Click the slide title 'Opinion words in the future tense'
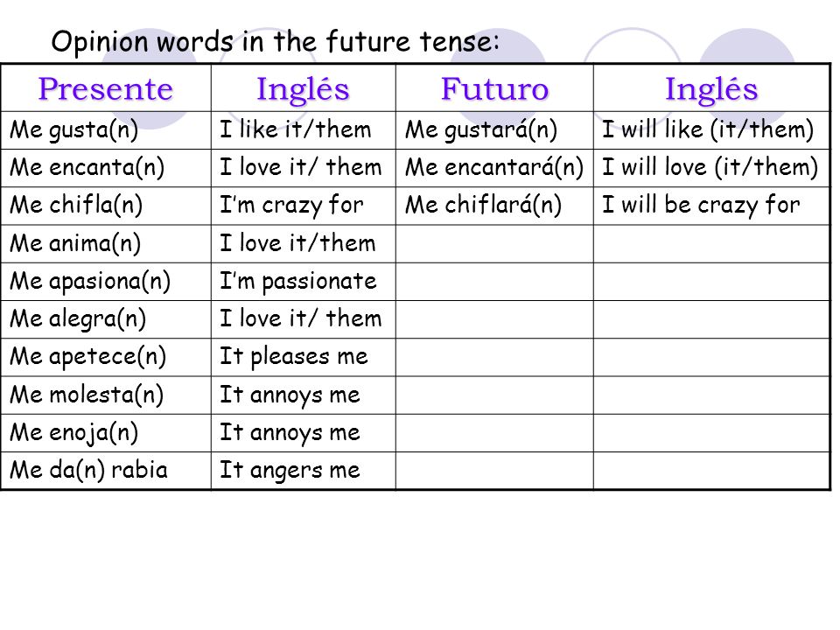The image size is (840, 630). [x=276, y=41]
